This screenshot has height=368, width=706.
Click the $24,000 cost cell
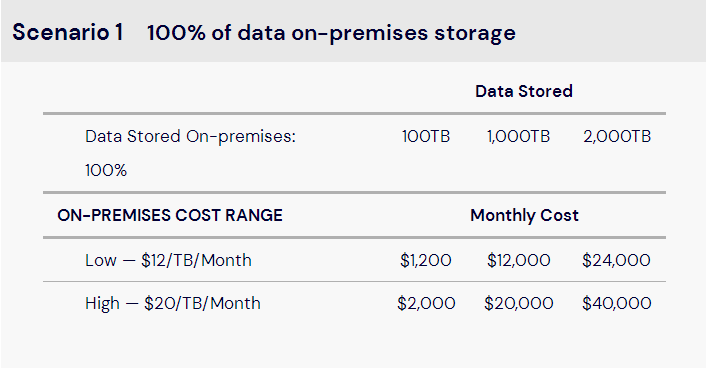[616, 260]
